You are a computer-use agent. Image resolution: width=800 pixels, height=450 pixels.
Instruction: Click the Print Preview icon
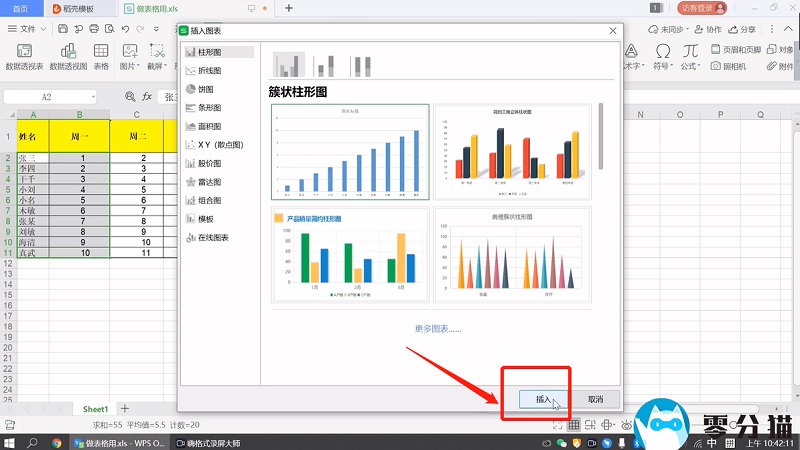click(110, 29)
